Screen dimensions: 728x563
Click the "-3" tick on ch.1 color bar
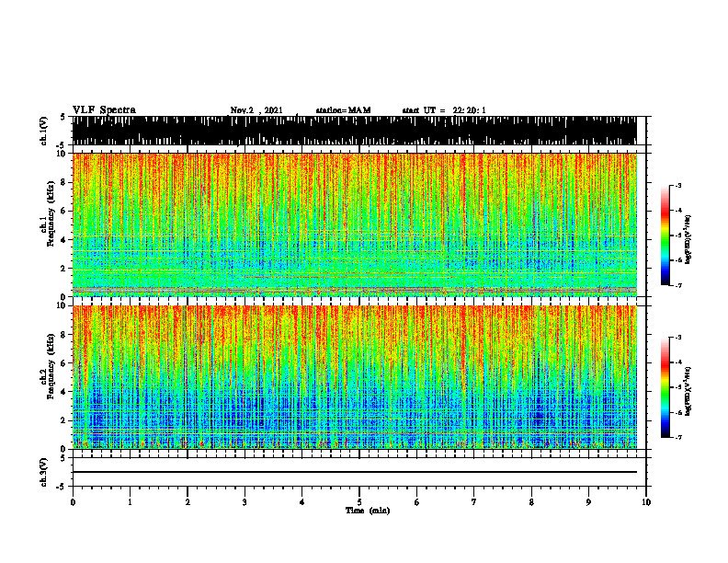[678, 185]
